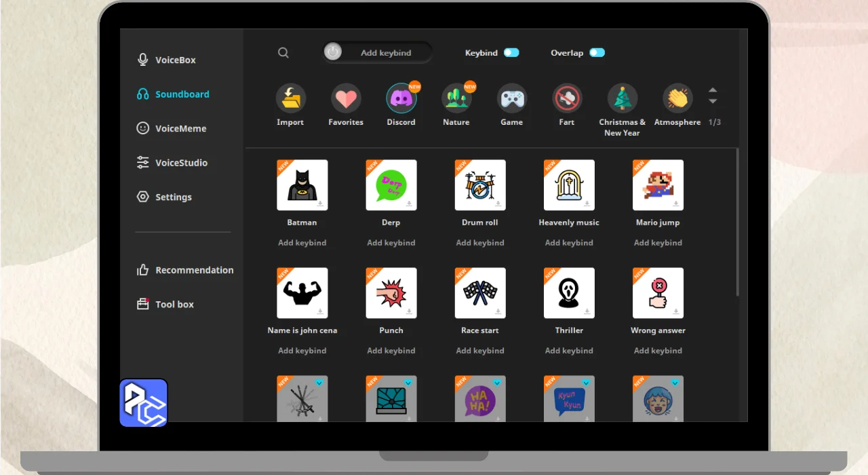Open the Import sounds folder icon

(290, 99)
